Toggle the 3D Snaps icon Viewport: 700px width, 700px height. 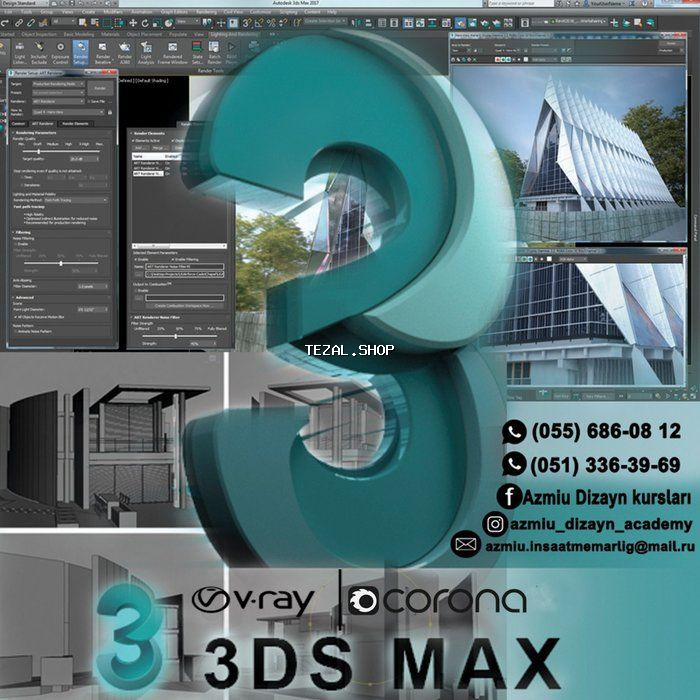[247, 23]
